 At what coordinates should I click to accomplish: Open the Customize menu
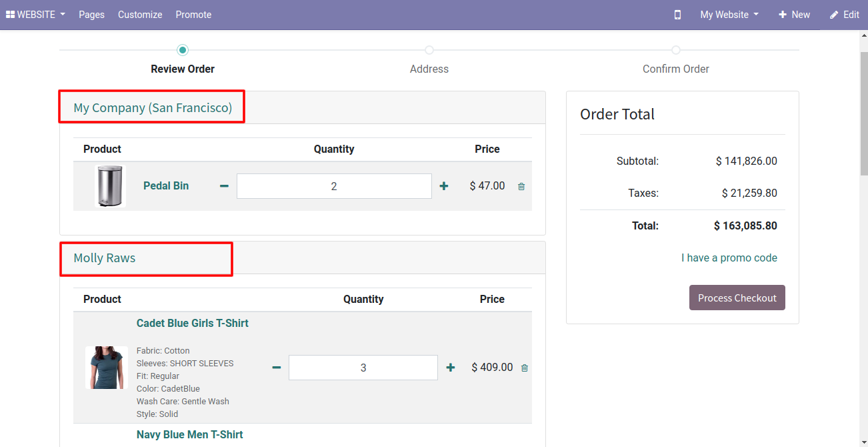(140, 15)
